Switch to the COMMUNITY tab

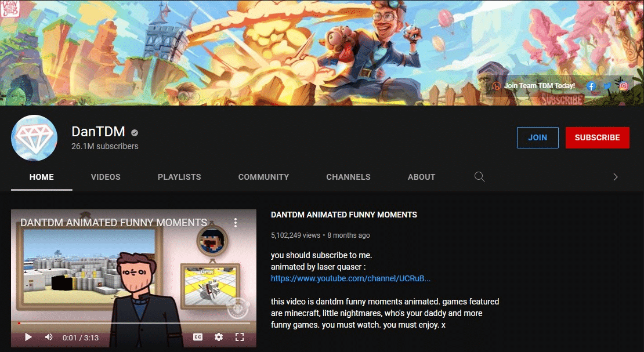[x=263, y=177]
